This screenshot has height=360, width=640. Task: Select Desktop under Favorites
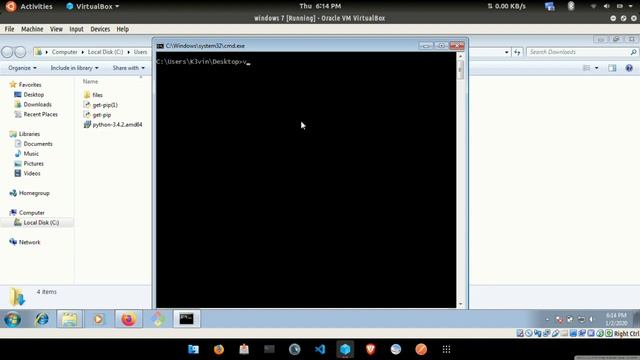click(33, 95)
